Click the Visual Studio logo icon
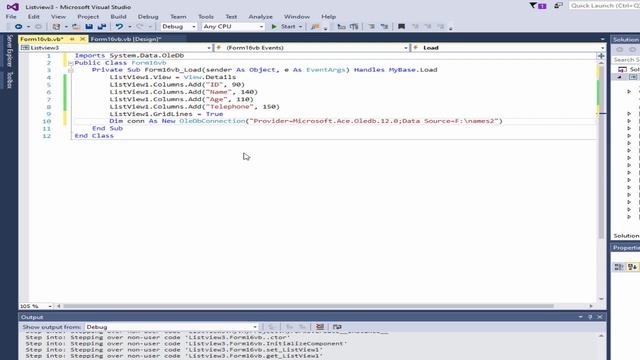Viewport: 640px width, 360px height. coord(13,7)
